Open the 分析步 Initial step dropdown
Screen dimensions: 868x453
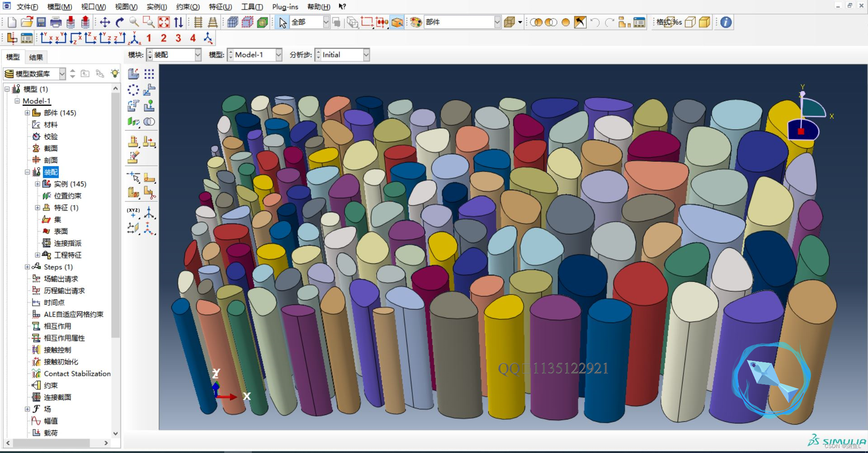tap(366, 55)
